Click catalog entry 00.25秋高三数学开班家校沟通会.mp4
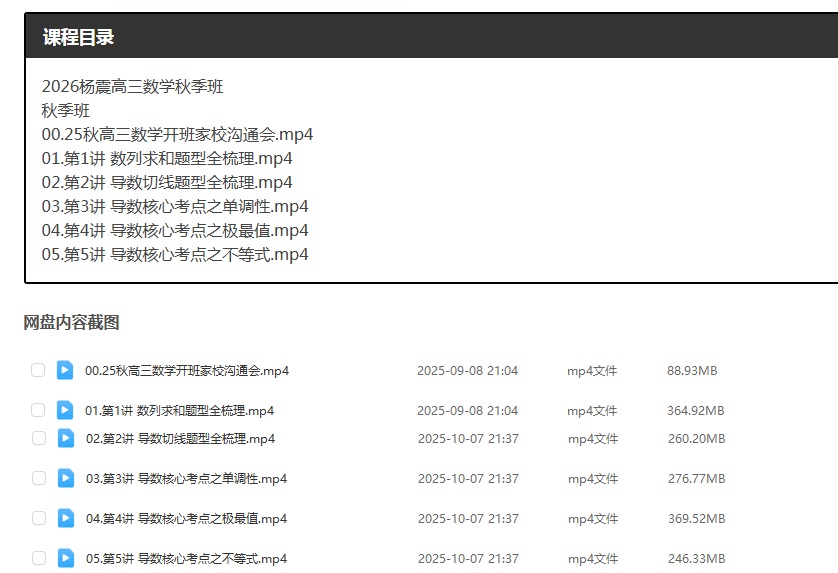 [x=177, y=134]
